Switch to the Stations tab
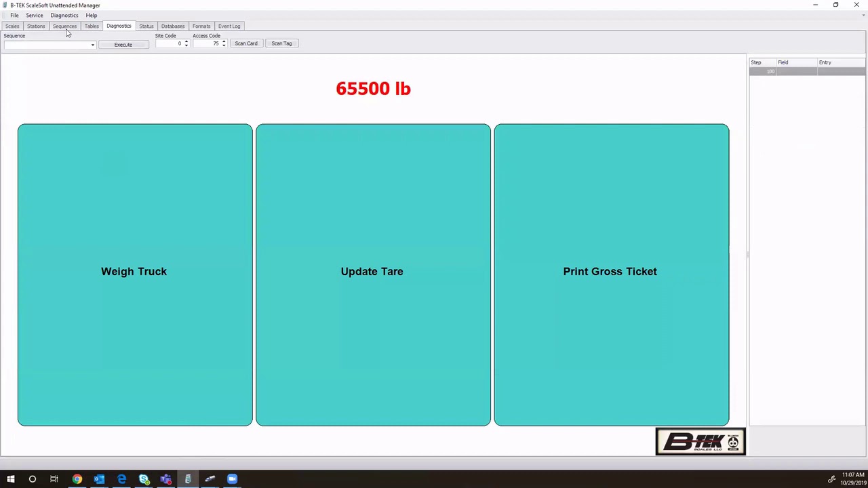Image resolution: width=868 pixels, height=488 pixels. 36,26
